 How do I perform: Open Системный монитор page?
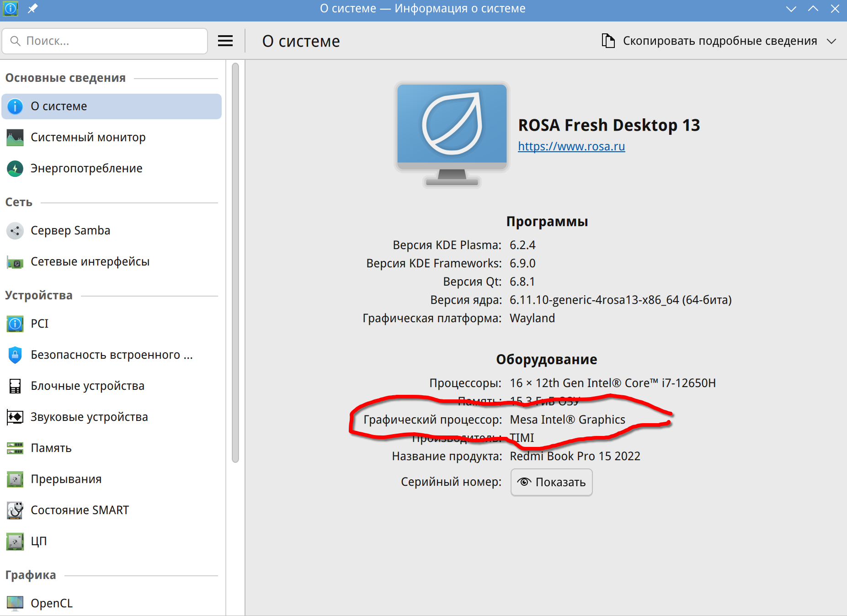coord(112,138)
